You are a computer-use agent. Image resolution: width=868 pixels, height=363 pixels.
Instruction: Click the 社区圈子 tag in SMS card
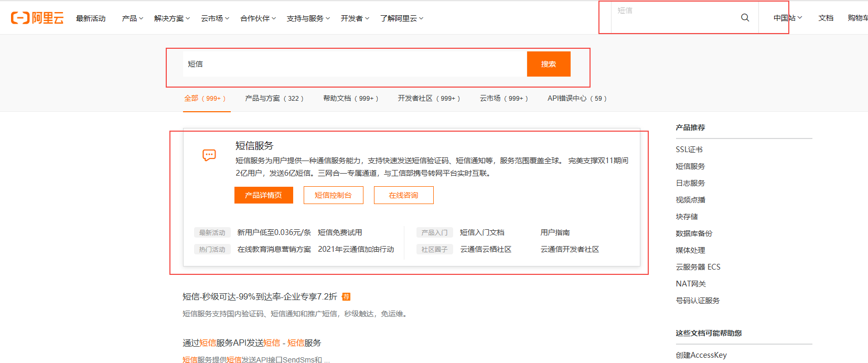click(434, 249)
